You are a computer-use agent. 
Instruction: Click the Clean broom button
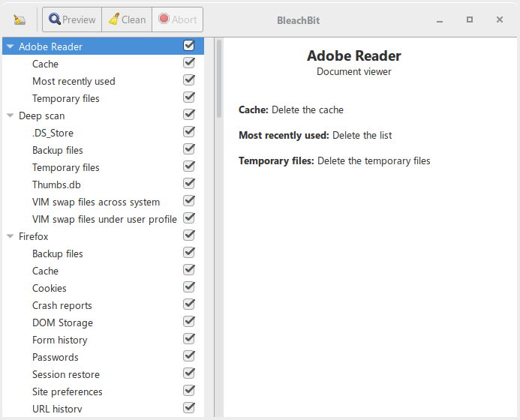coord(127,19)
